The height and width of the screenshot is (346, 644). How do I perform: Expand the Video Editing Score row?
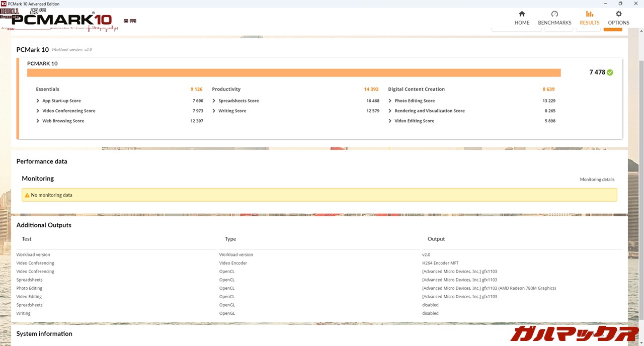[390, 121]
